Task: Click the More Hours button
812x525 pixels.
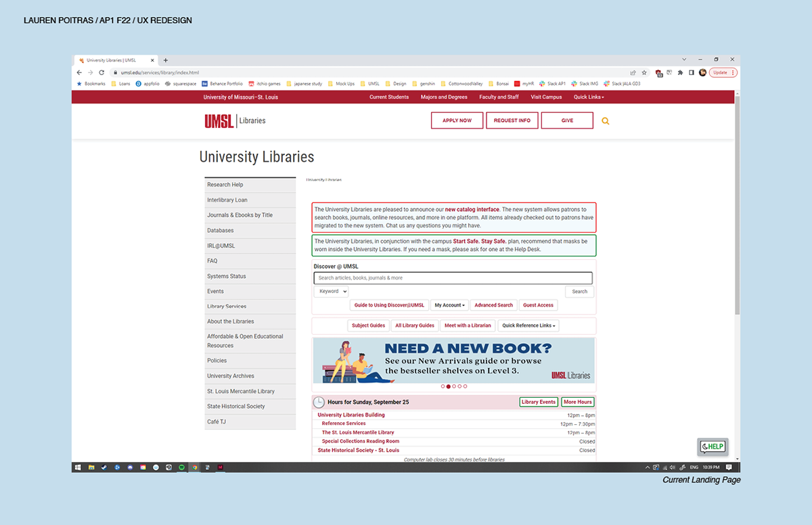Action: [578, 402]
